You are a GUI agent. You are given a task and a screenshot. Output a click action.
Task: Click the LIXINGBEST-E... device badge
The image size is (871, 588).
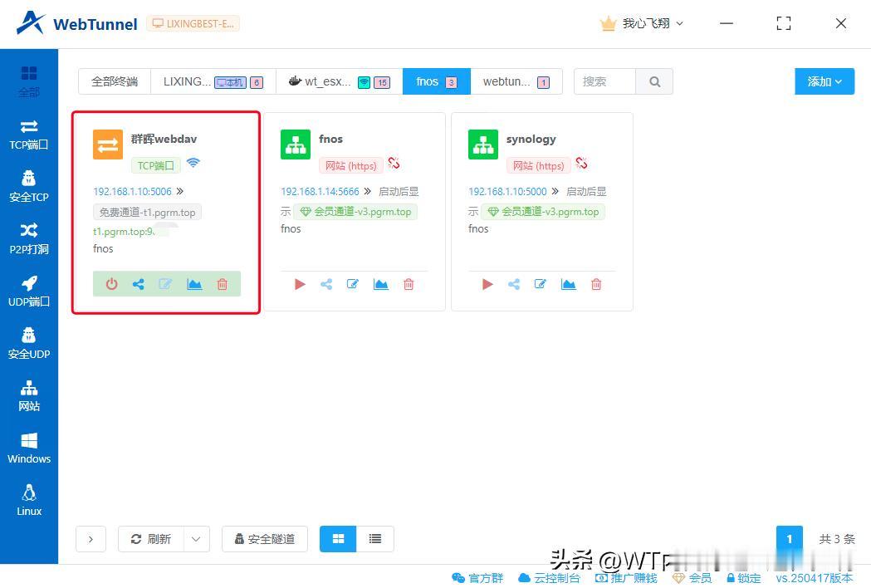[x=193, y=23]
